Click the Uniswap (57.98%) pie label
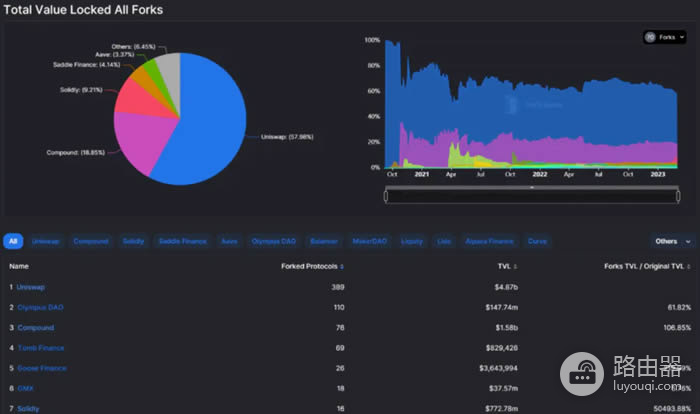 (287, 137)
